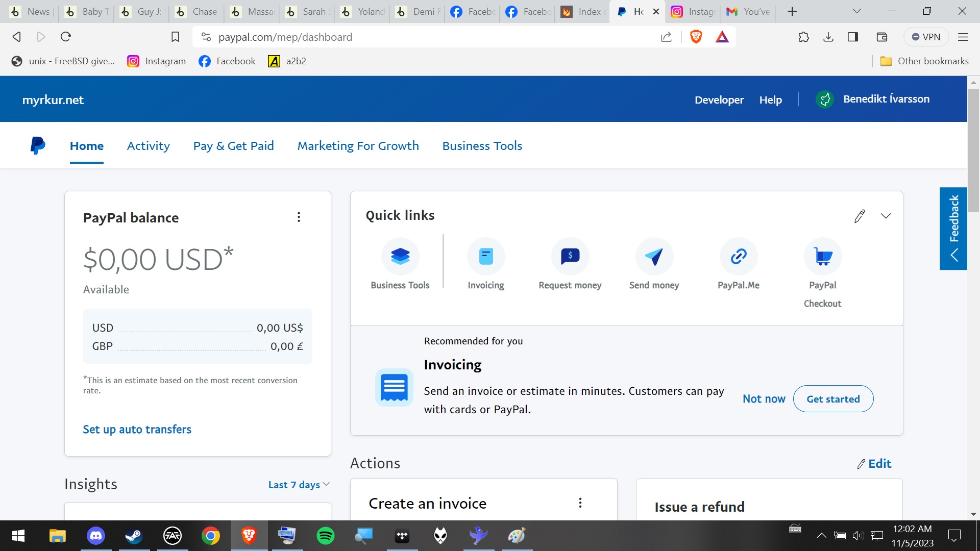
Task: Open Chrome from the taskbar
Action: (x=211, y=536)
